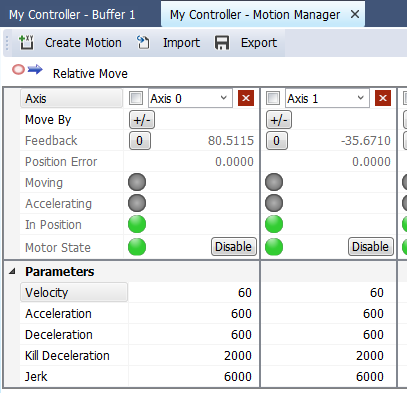Zero the Axis 1 feedback
The height and width of the screenshot is (393, 407).
click(x=277, y=141)
